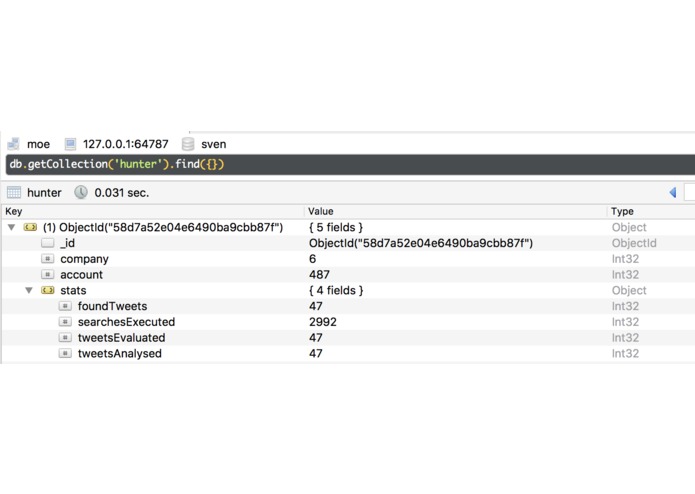
Task: Click the account value 487
Action: point(319,275)
